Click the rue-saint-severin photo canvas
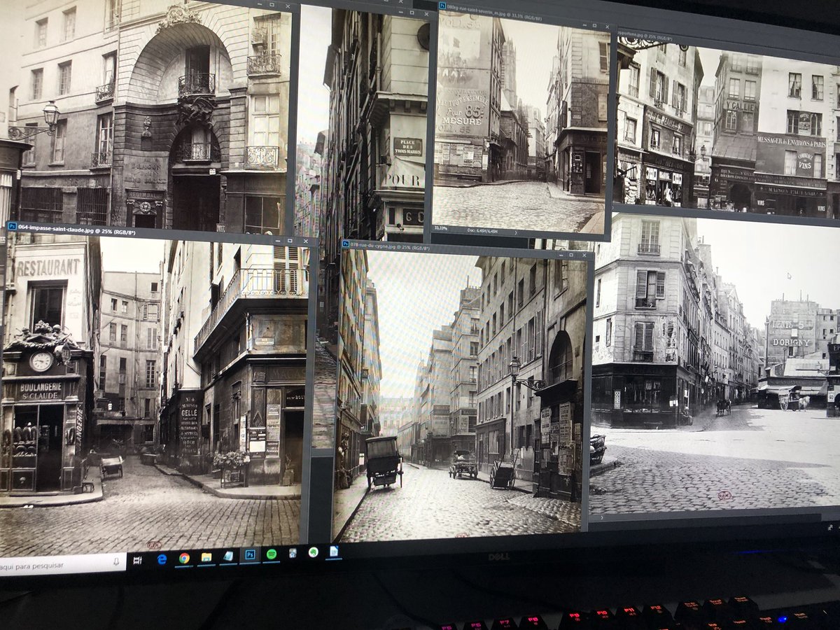The image size is (840, 630). pyautogui.click(x=519, y=122)
